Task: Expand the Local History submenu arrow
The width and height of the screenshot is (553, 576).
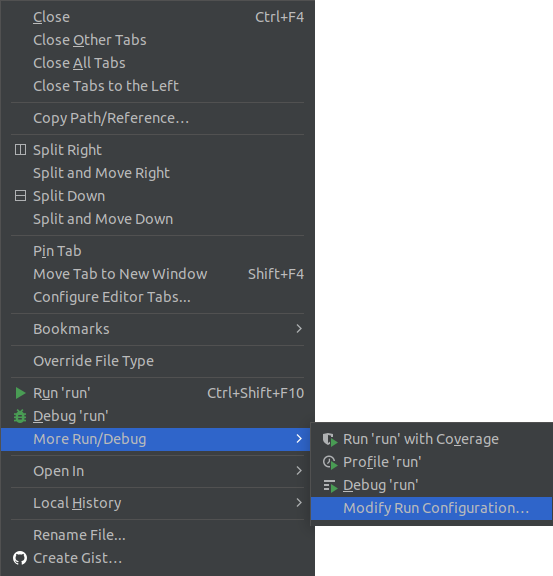Action: 299,503
